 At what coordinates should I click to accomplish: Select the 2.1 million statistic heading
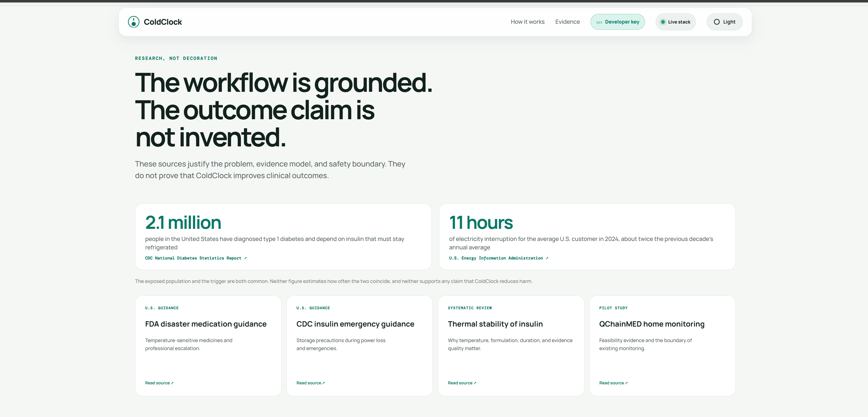click(183, 222)
